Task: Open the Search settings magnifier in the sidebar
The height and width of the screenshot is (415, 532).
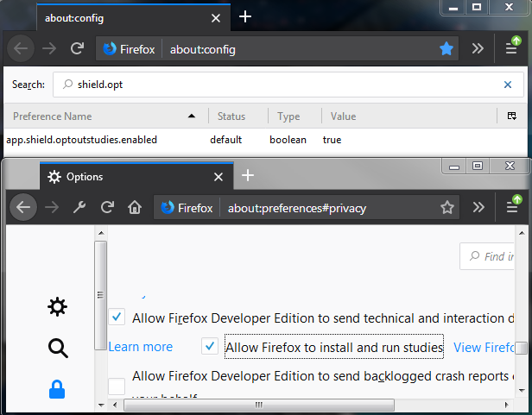Action: [x=58, y=349]
